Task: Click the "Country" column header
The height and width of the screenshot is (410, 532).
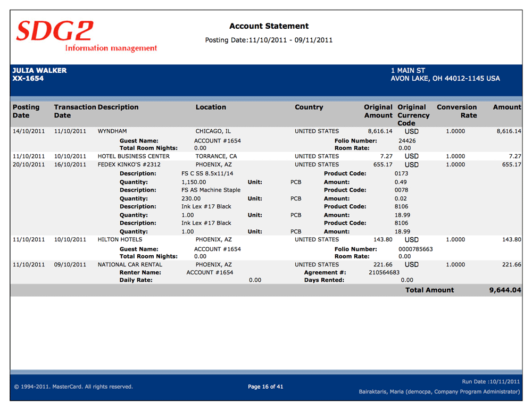Action: 309,107
